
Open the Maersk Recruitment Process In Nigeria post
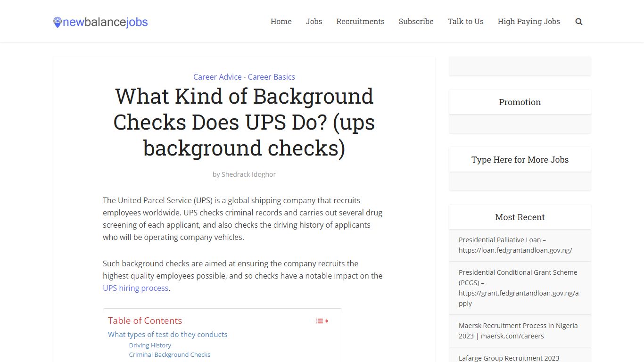[518, 331]
